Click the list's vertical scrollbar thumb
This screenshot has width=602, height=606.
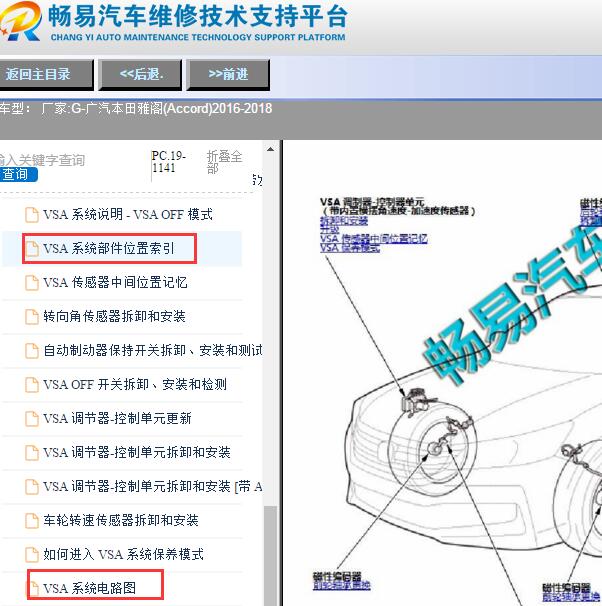click(270, 556)
